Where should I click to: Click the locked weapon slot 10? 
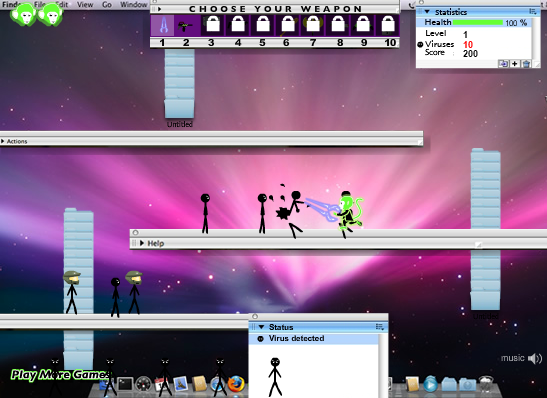coord(388,25)
